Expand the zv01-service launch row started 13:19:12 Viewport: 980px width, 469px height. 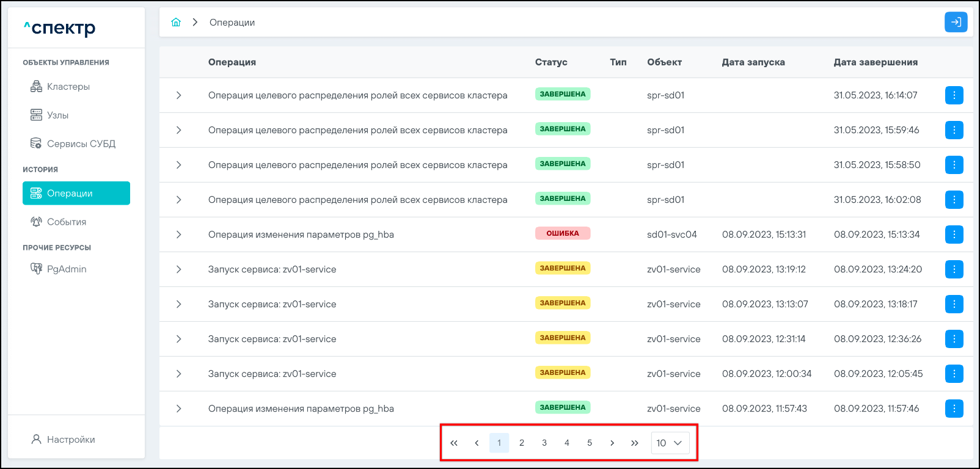coord(178,269)
